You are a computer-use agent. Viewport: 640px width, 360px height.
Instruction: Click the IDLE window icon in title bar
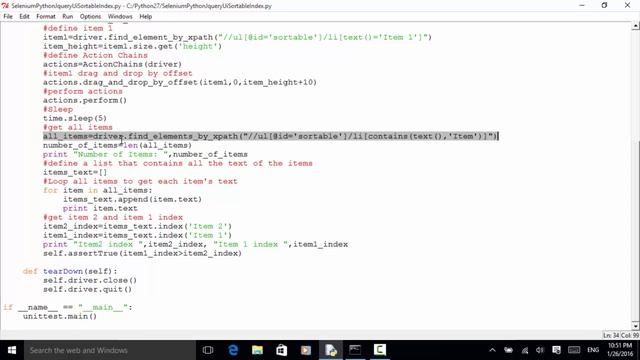tap(5, 6)
